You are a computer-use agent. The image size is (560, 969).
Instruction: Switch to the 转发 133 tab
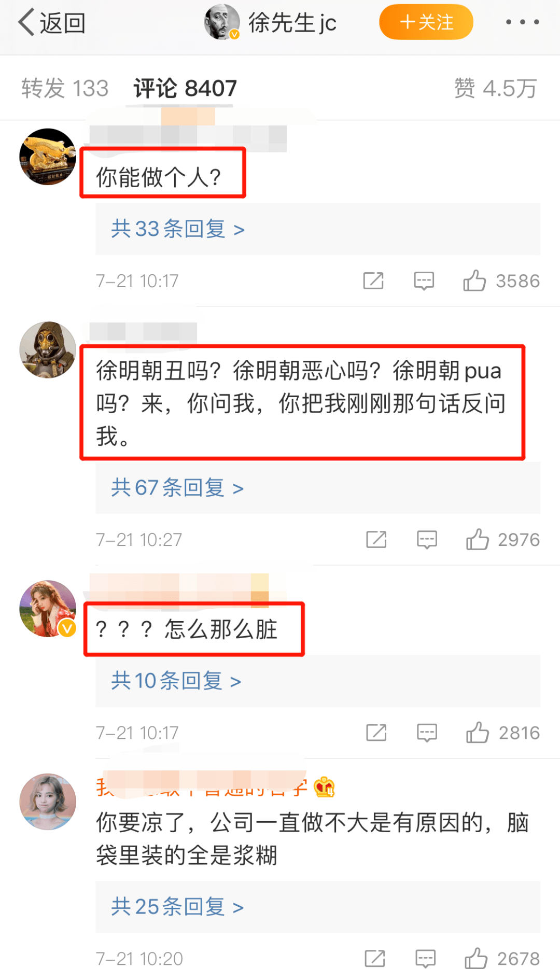click(65, 88)
